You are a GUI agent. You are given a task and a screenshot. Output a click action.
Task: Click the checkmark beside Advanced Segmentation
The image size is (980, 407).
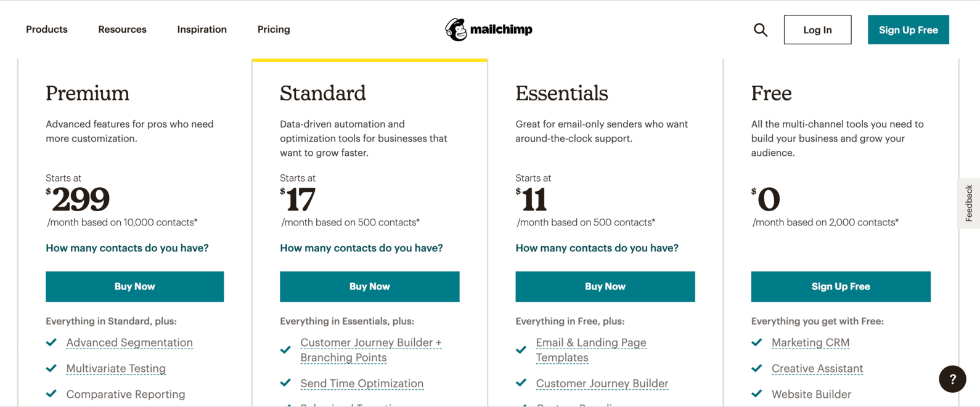(x=51, y=342)
